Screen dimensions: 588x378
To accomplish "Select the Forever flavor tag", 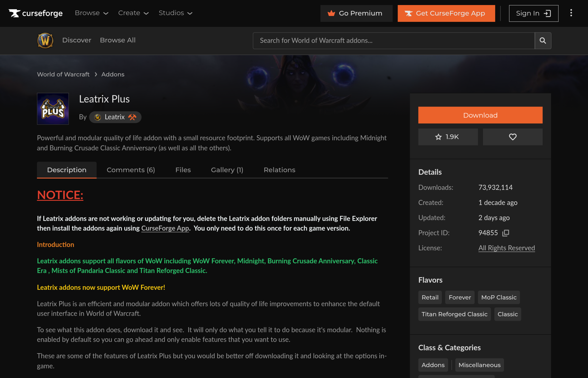I will coord(460,297).
